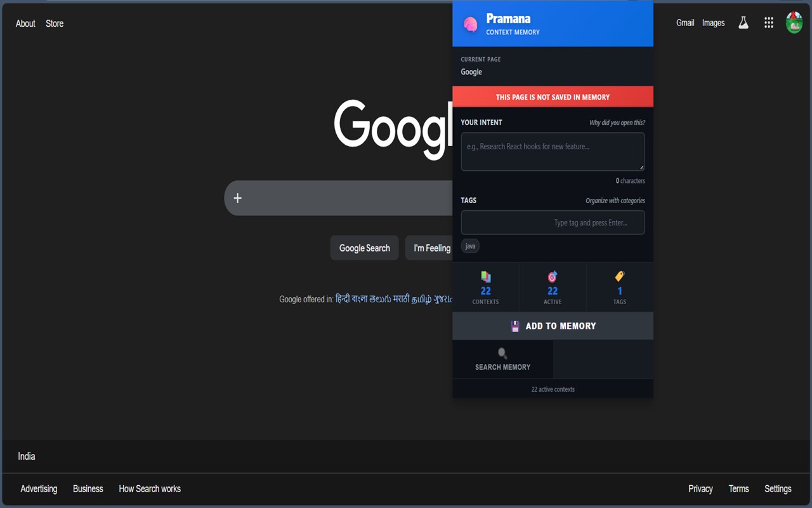
Task: Click 'Why did you open this?' hint
Action: pyautogui.click(x=617, y=123)
